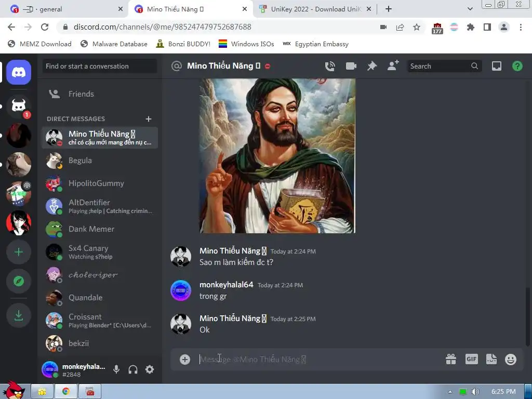Screen dimensions: 532x399
Task: Open a new browser tab
Action: (389, 9)
